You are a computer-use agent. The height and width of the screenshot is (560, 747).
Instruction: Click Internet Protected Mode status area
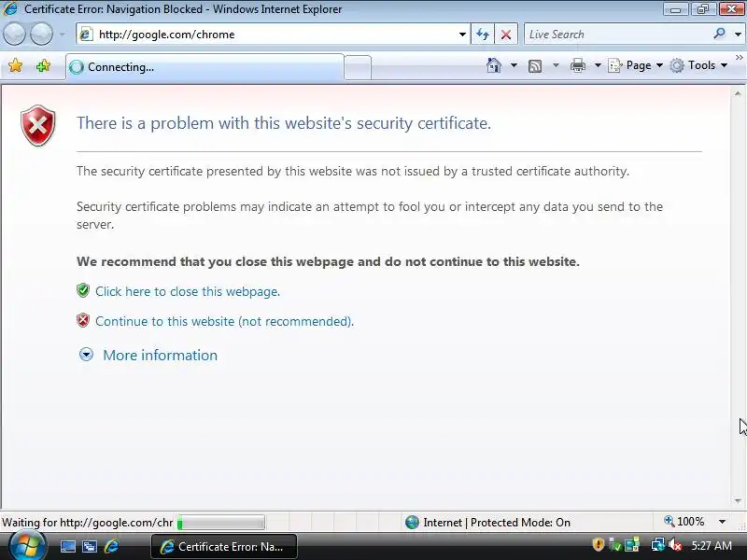487,523
